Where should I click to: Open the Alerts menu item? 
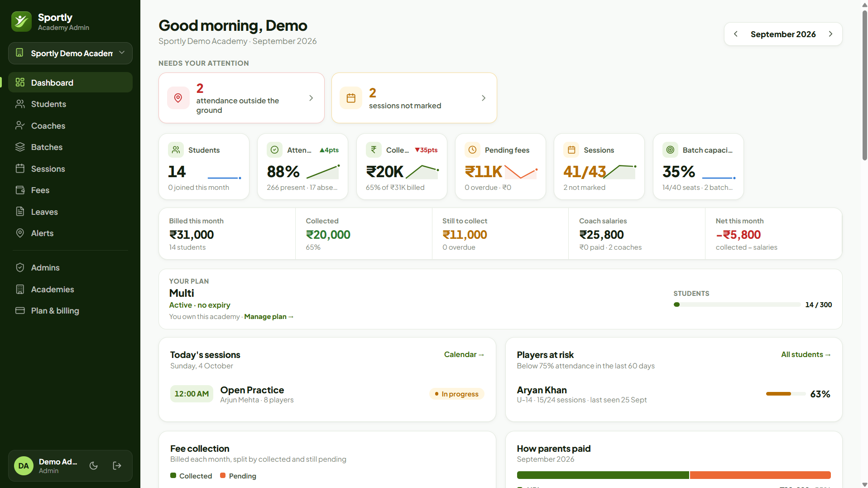click(x=70, y=233)
